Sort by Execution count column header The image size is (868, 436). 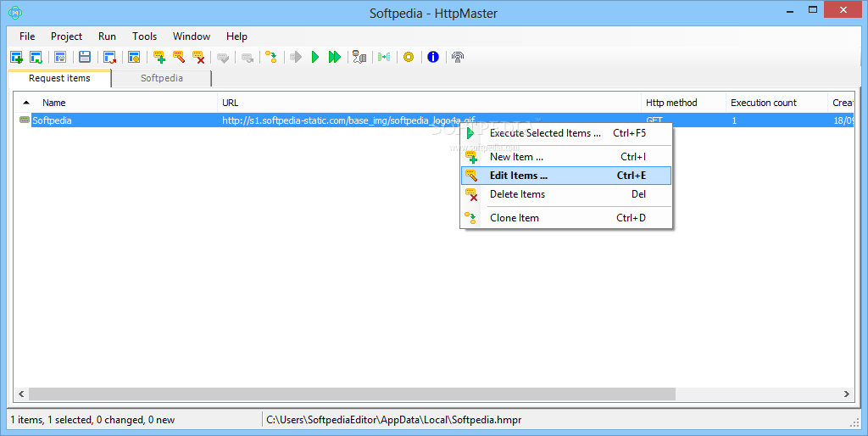(x=764, y=103)
